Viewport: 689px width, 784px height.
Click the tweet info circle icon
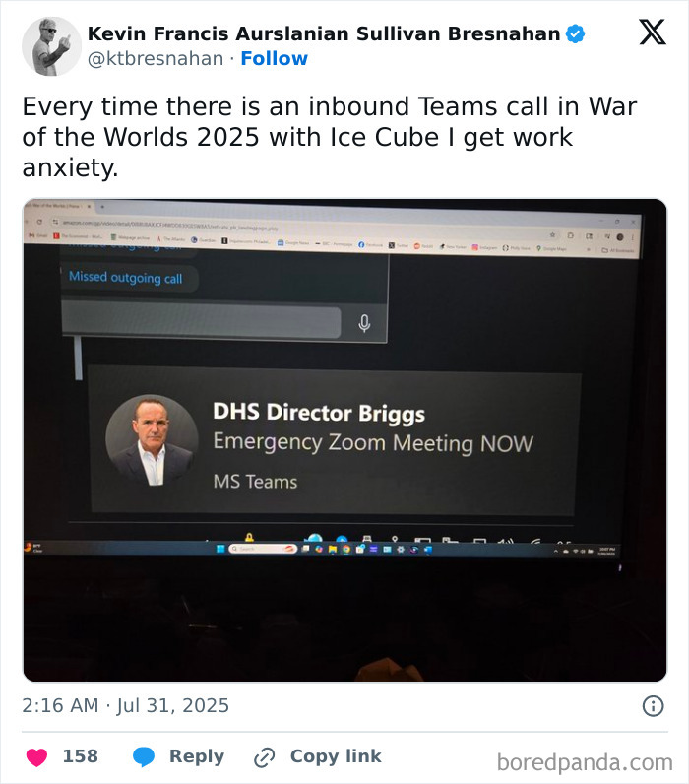click(x=653, y=706)
